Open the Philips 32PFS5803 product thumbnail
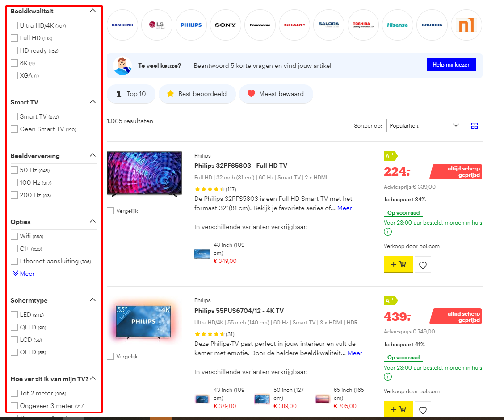The width and height of the screenshot is (504, 420). tap(144, 174)
